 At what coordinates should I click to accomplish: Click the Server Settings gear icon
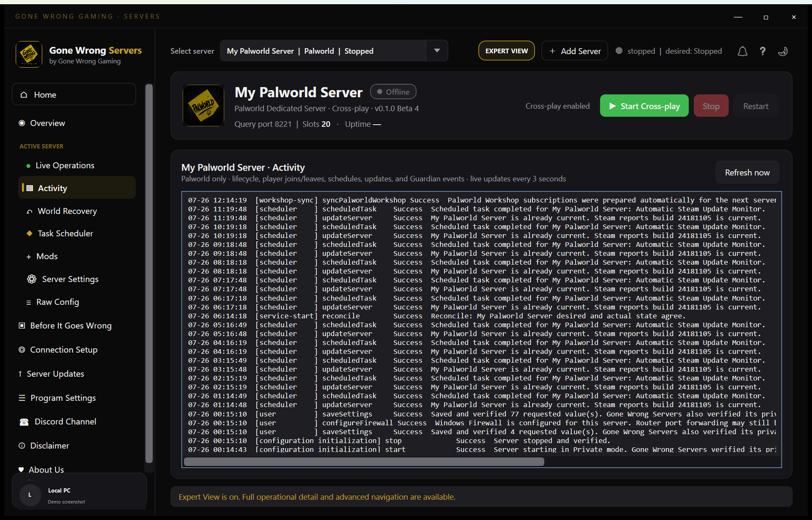pyautogui.click(x=32, y=279)
